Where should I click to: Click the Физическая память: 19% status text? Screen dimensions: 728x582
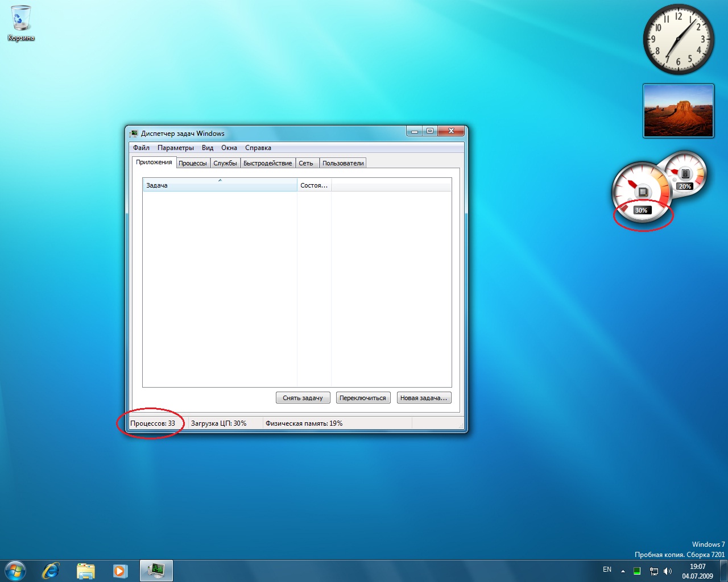304,423
